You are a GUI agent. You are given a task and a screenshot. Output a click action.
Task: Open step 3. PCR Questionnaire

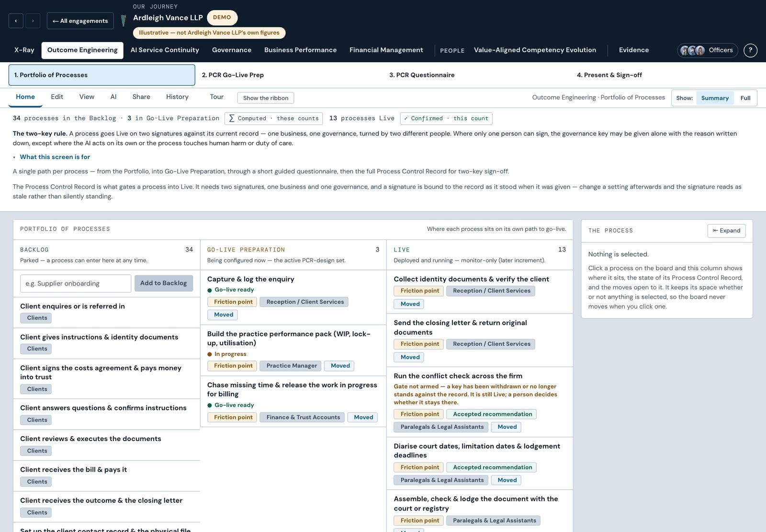tap(476, 75)
